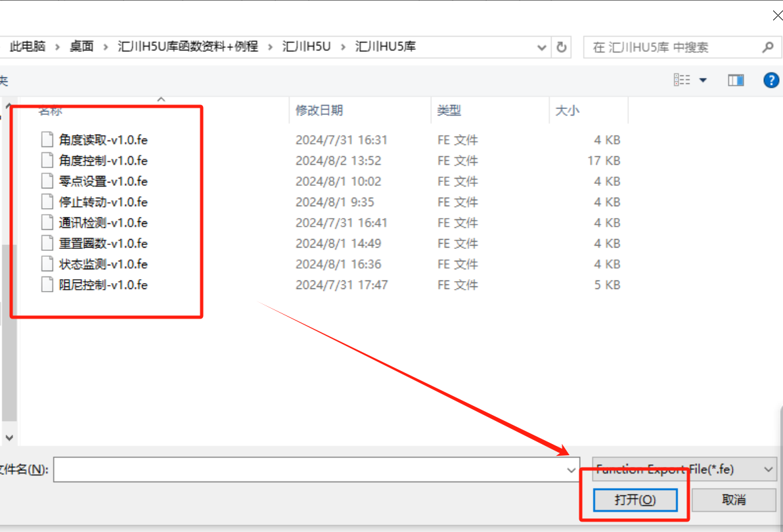The height and width of the screenshot is (532, 783).
Task: Expand the file name history dropdown
Action: (571, 470)
